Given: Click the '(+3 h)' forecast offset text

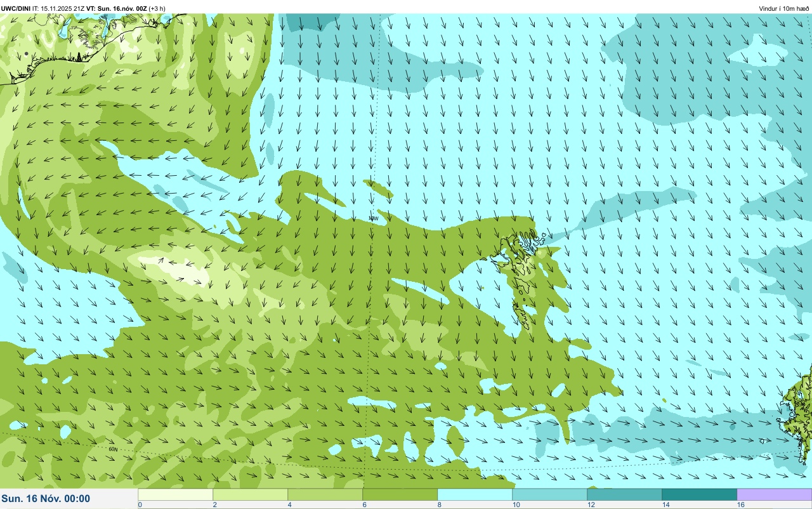Looking at the screenshot, I should tap(157, 8).
